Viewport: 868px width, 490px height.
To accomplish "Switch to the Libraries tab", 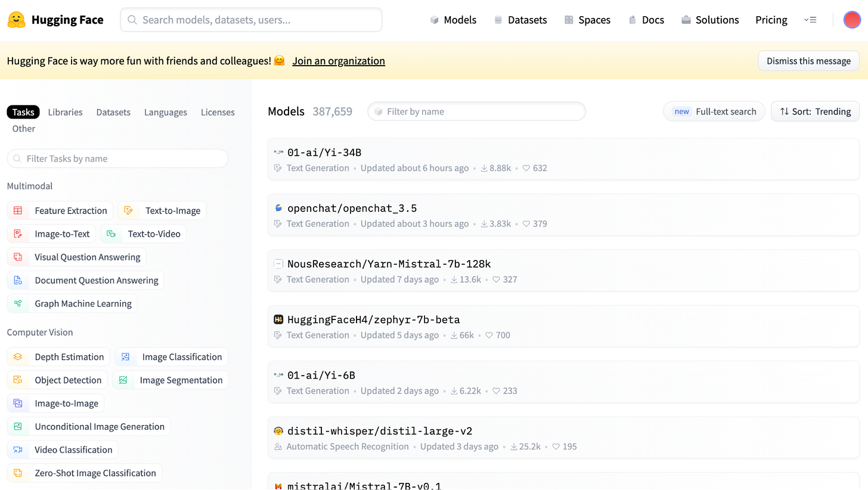I will point(65,111).
